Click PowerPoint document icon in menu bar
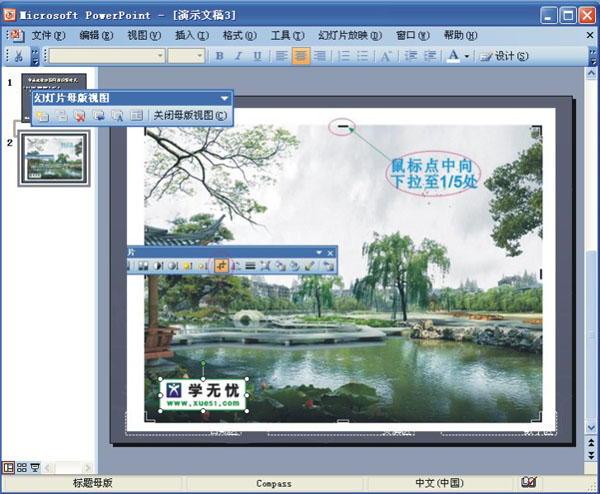 17,36
